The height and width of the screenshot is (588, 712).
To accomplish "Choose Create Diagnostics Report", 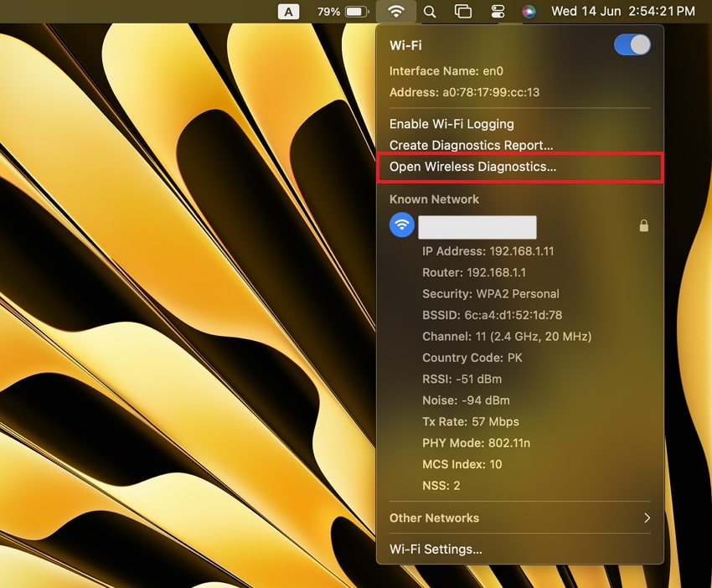I will (x=470, y=145).
